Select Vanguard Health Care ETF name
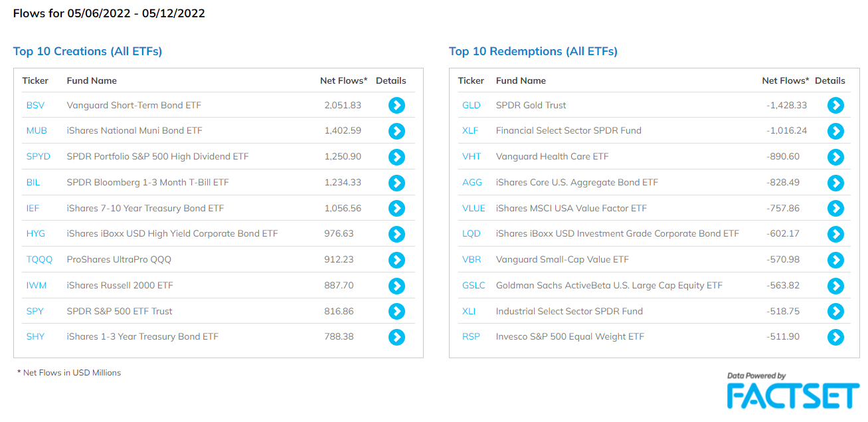This screenshot has width=868, height=422. 553,157
